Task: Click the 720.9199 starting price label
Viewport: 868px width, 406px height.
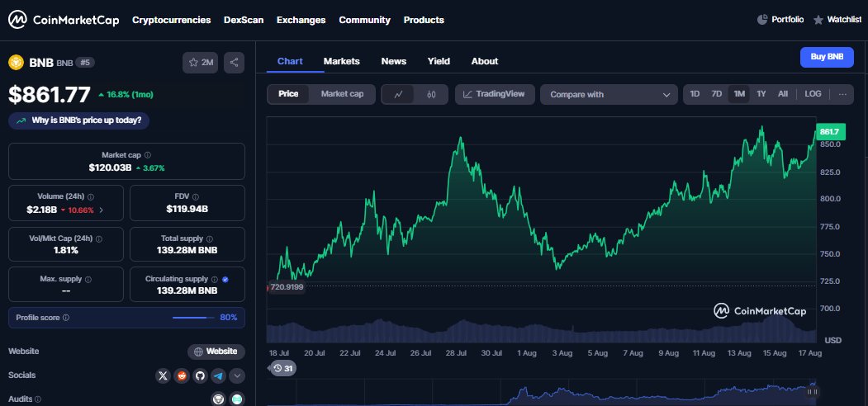Action: [287, 287]
